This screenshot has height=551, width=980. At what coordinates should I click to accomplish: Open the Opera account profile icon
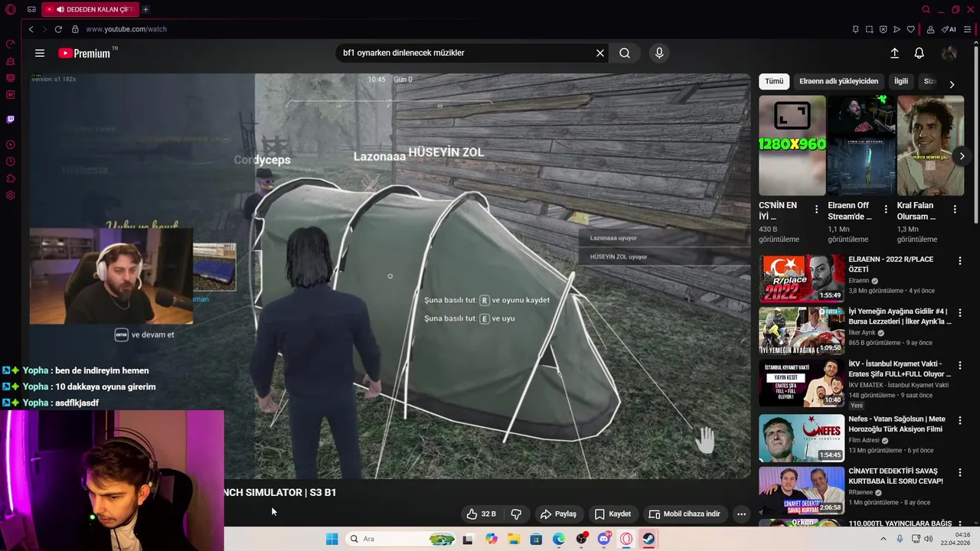(930, 29)
